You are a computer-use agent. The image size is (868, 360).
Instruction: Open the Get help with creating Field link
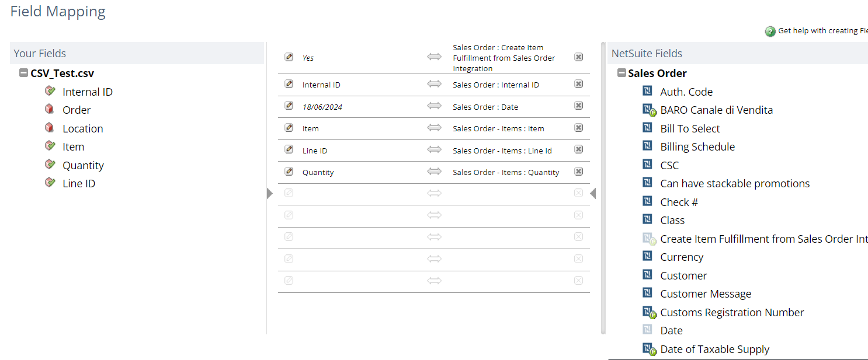tap(823, 31)
